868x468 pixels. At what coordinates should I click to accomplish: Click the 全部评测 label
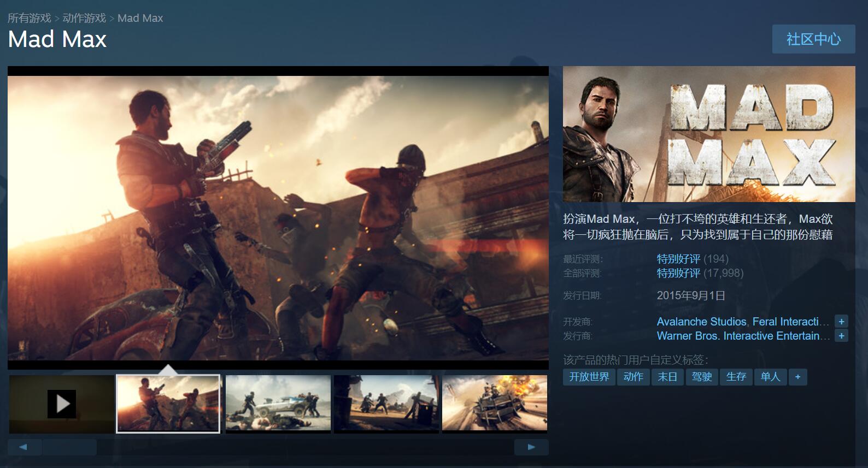[x=582, y=273]
